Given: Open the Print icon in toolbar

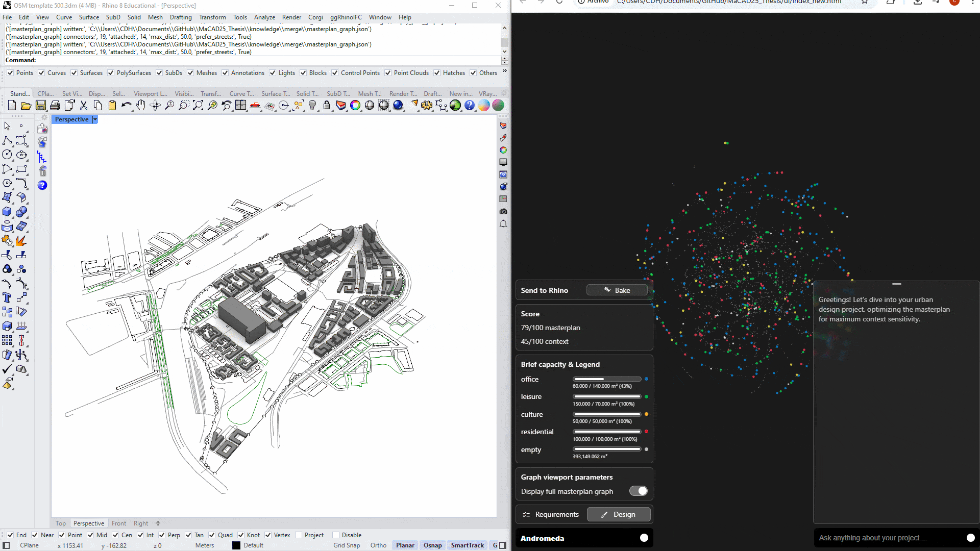Looking at the screenshot, I should point(55,106).
